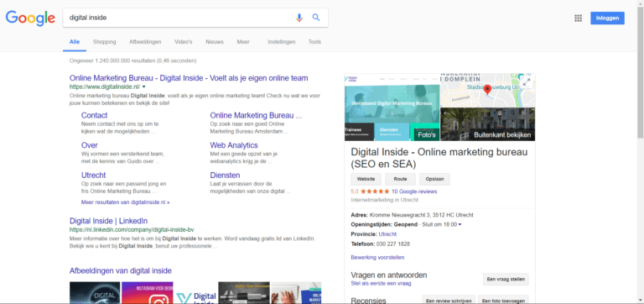
Task: Click the address Kromme Nieuwegracht 3 text
Action: pos(422,215)
